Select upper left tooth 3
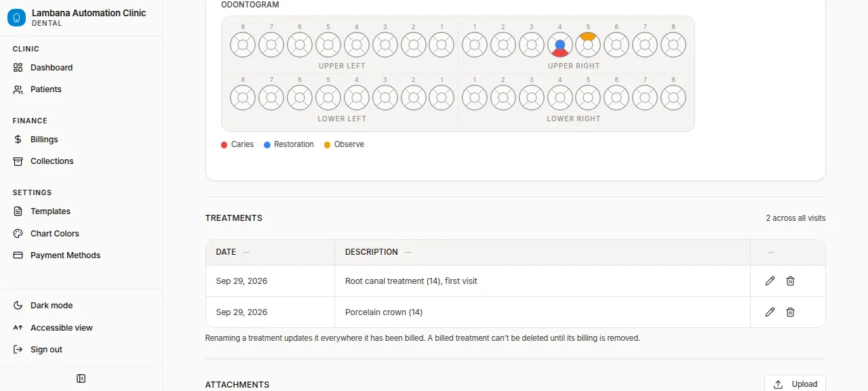The width and height of the screenshot is (868, 391). point(385,45)
